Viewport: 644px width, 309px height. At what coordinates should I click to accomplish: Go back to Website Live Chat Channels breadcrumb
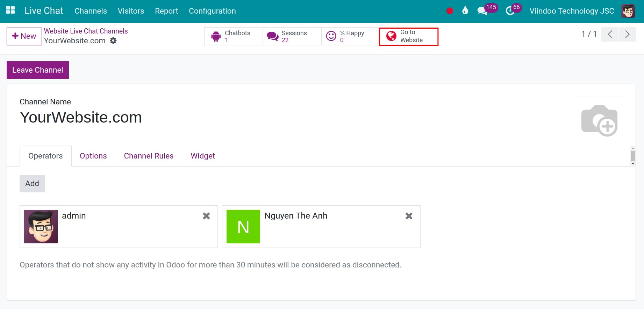(86, 31)
